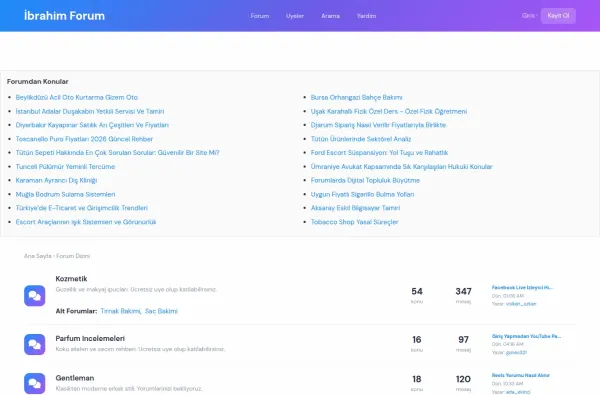Open last post Giriş Yapmadan YouTube in Parfum row
This screenshot has height=395, width=600.
pos(526,336)
